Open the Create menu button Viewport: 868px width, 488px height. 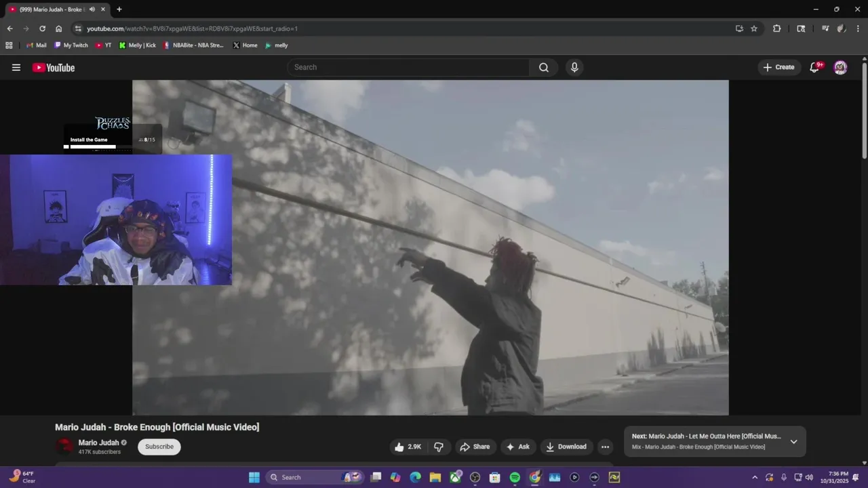[x=778, y=67]
